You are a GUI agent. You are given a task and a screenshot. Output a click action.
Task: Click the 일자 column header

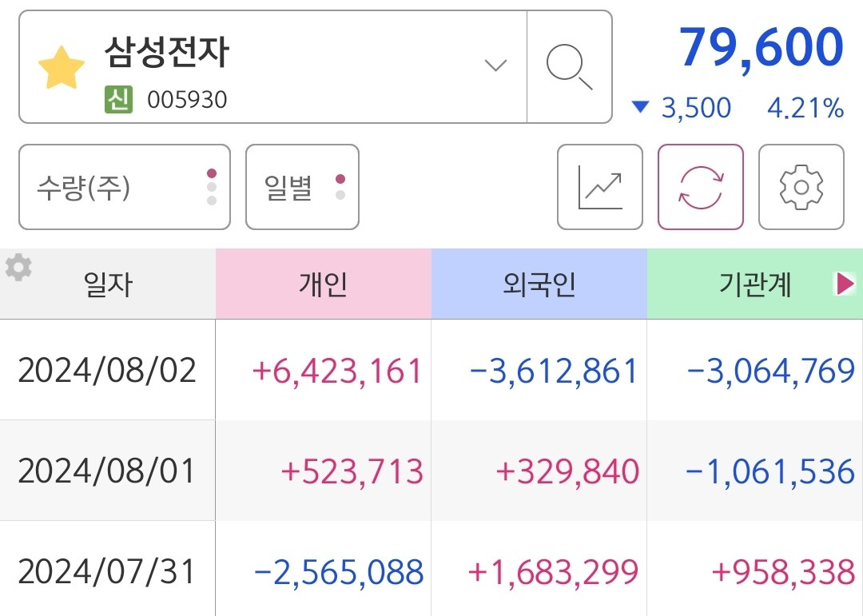[108, 284]
